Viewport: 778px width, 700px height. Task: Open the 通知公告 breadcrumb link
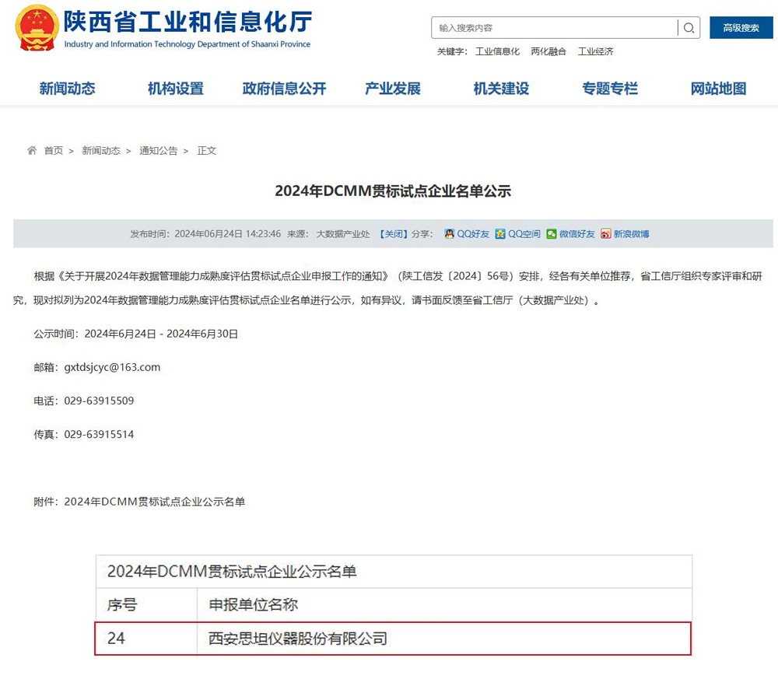click(x=158, y=150)
